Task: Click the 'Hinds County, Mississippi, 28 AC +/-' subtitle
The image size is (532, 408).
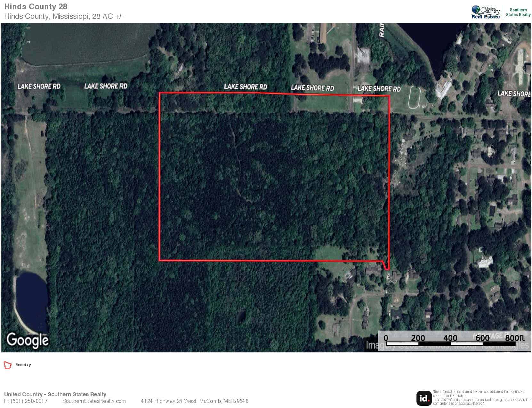Action: 64,16
